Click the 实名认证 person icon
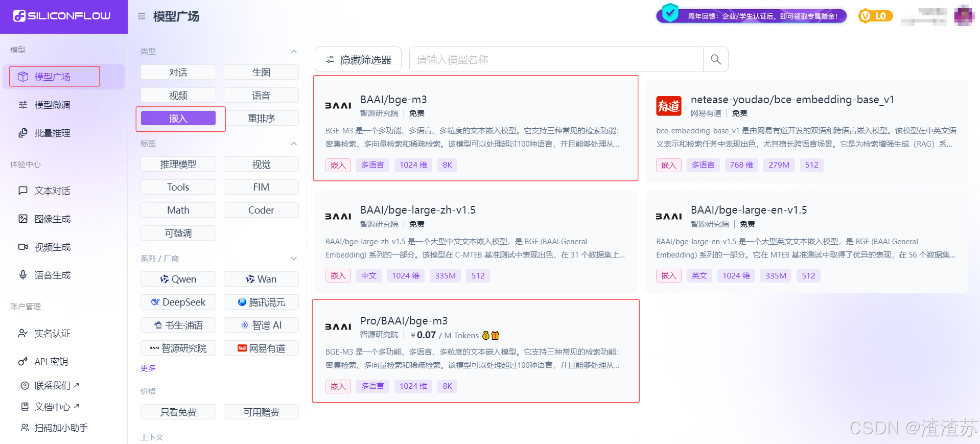Image resolution: width=980 pixels, height=444 pixels. click(x=23, y=333)
